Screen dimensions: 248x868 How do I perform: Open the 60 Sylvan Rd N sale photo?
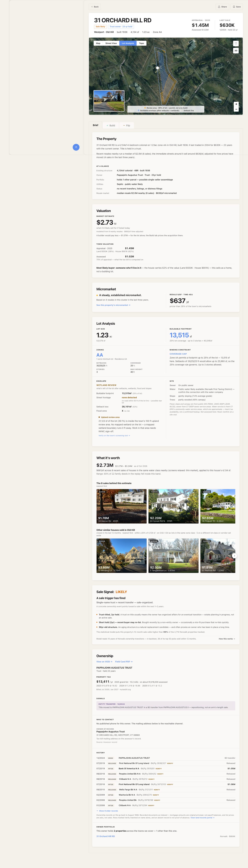click(173, 506)
